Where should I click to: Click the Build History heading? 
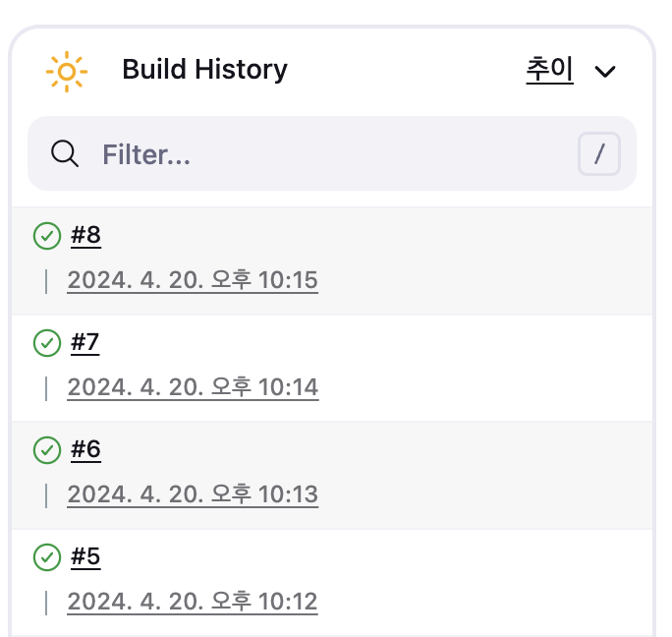tap(204, 70)
